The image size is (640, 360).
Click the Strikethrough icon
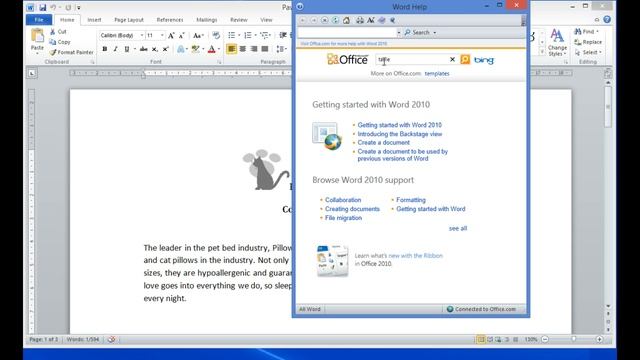point(143,49)
